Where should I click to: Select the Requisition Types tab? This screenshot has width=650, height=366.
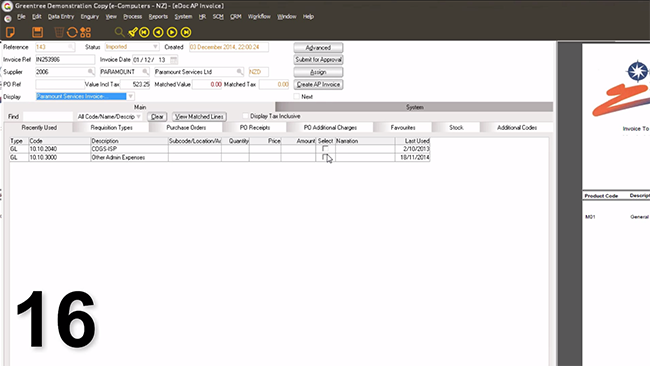(112, 128)
